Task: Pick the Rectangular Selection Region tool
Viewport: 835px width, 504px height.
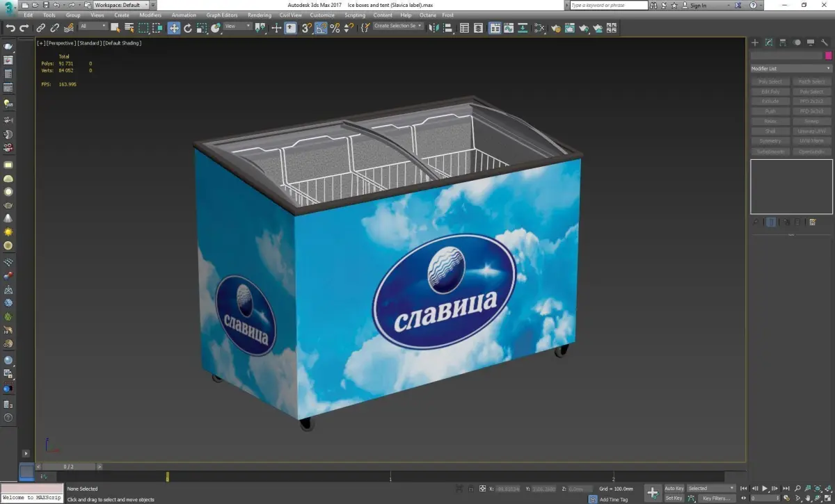Action: pos(143,29)
